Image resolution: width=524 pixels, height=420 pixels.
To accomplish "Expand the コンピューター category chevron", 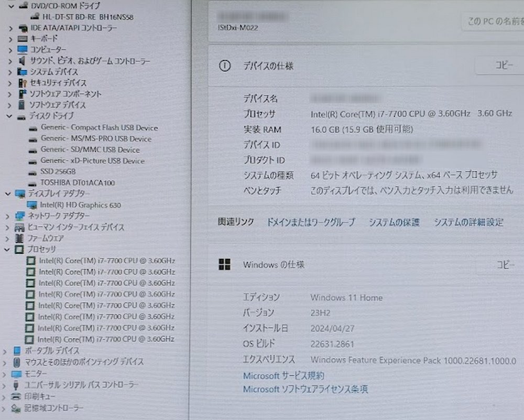I will pos(10,50).
